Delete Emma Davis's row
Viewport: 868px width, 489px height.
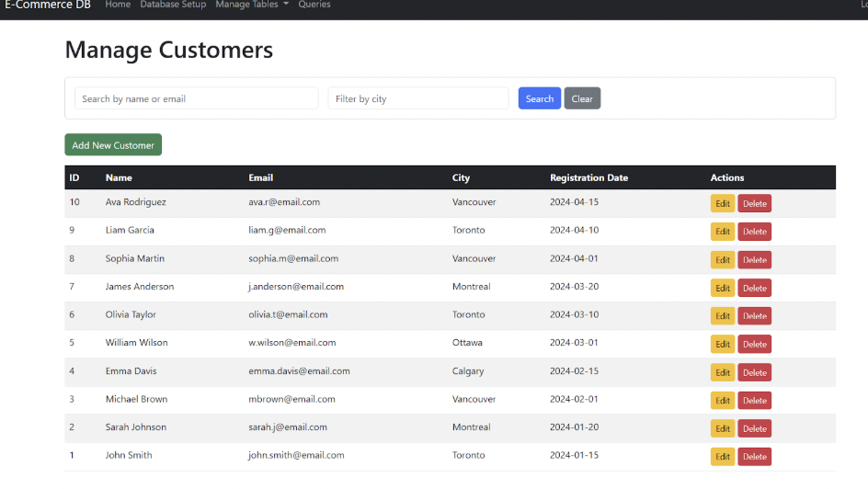(x=754, y=372)
